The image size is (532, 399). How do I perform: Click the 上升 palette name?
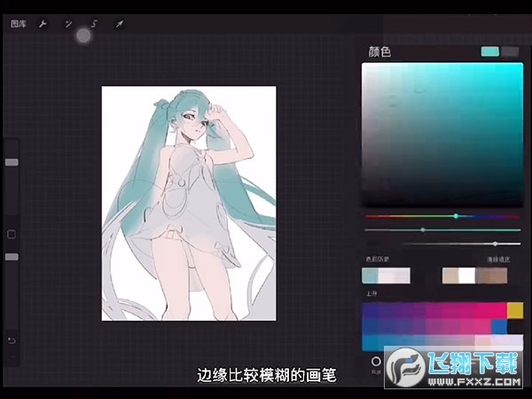pyautogui.click(x=372, y=293)
